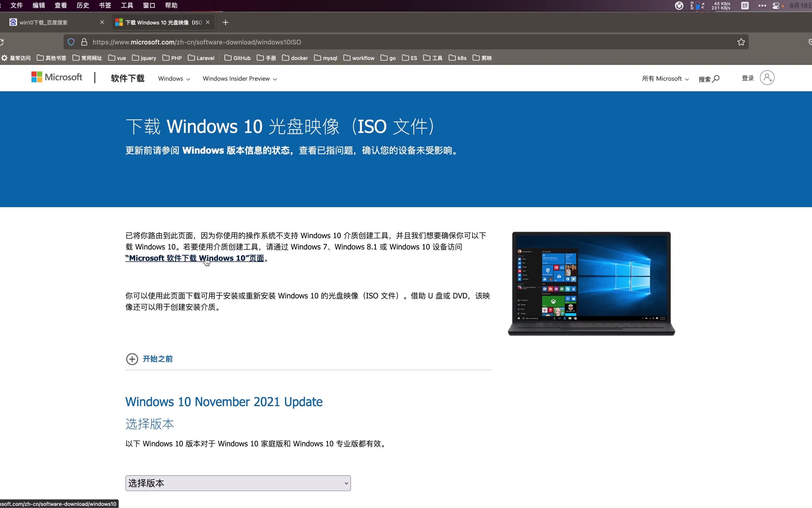Screen dimensions: 812x508
Task: Close the 下载 Windows 10 光盘映像 tab
Action: click(208, 22)
